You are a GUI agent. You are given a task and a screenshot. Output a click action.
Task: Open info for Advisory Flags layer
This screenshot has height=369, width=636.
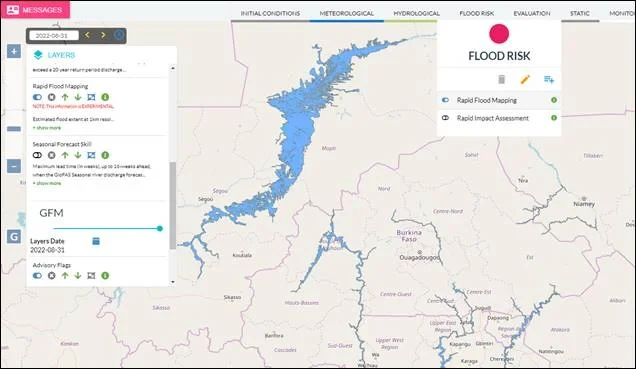[105, 276]
